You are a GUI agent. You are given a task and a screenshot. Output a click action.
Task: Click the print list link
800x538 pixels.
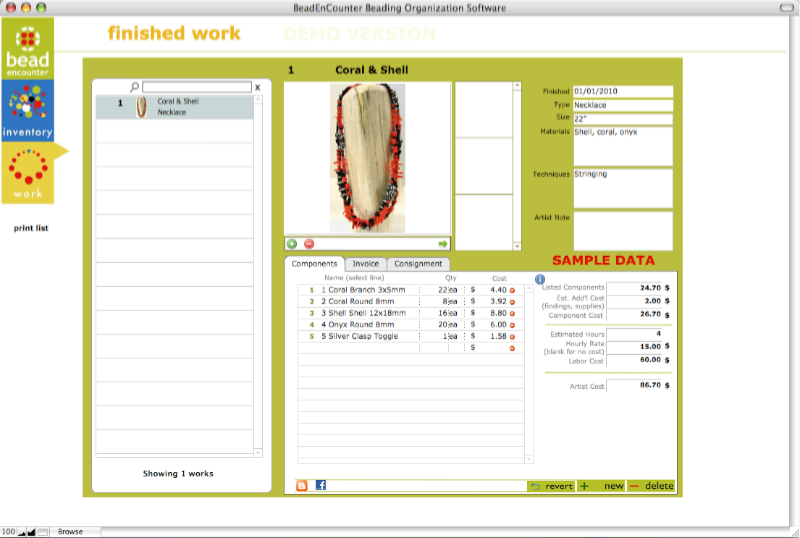click(x=31, y=228)
